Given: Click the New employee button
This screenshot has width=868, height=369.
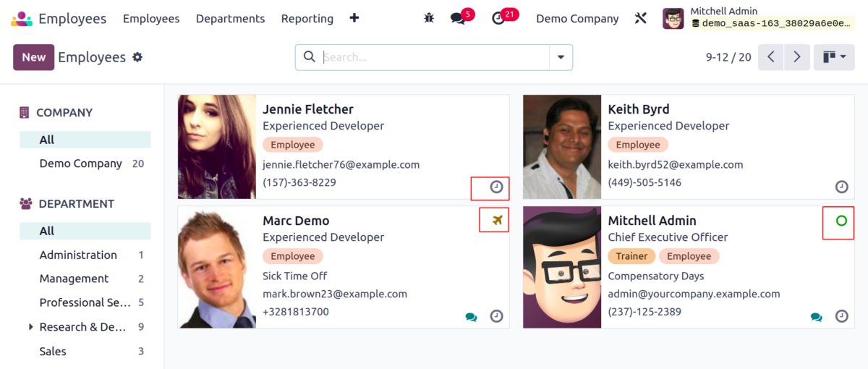Looking at the screenshot, I should tap(33, 57).
